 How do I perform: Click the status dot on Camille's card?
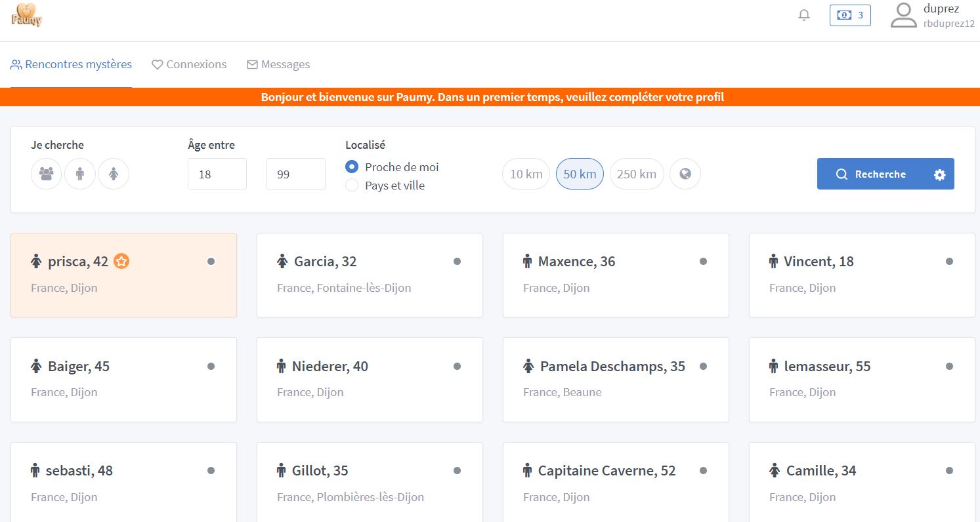[x=949, y=470]
